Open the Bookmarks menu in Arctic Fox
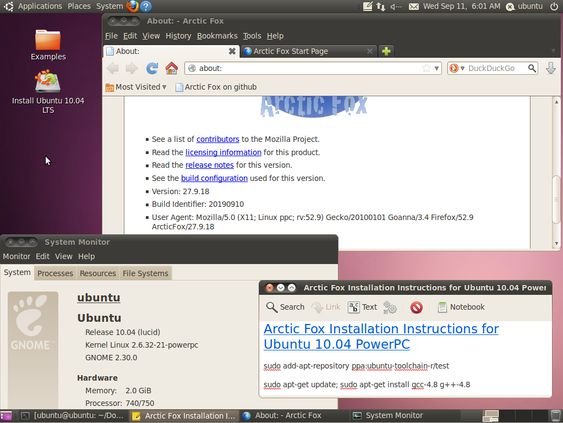 [217, 36]
